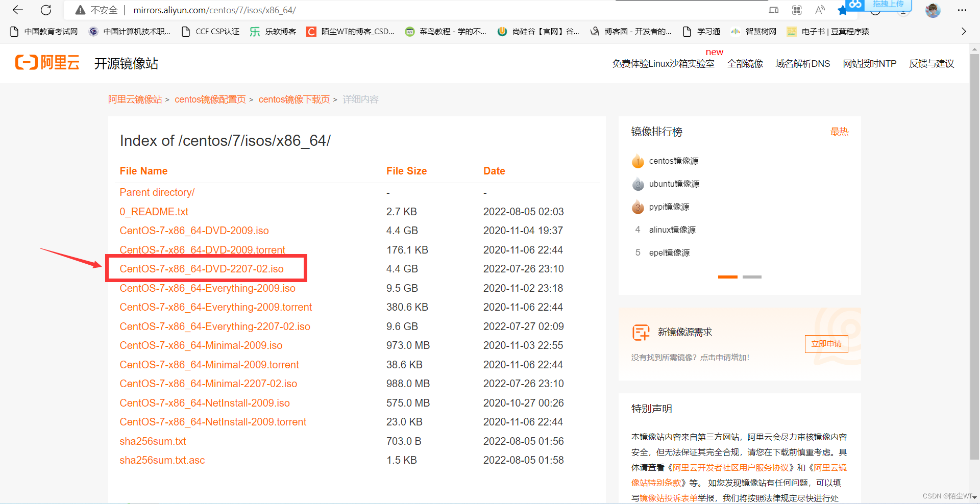Open pypi镜像源 in ranking list
The height and width of the screenshot is (504, 980).
click(x=669, y=207)
